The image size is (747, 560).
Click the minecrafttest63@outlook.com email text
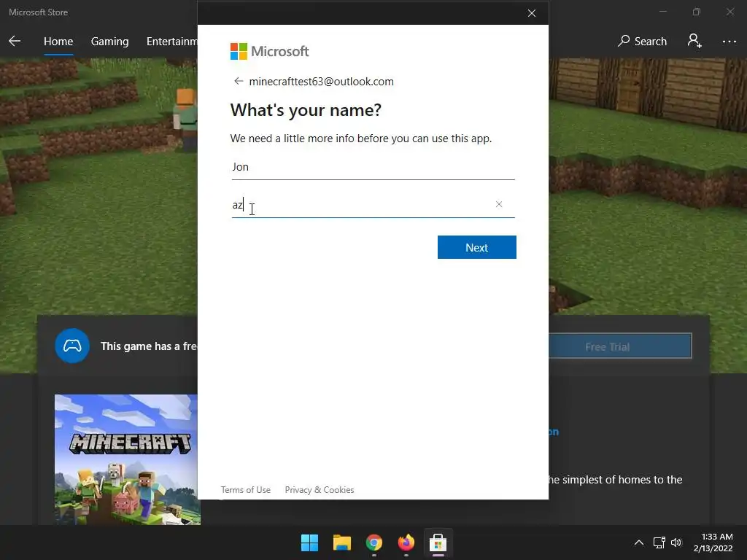point(321,82)
